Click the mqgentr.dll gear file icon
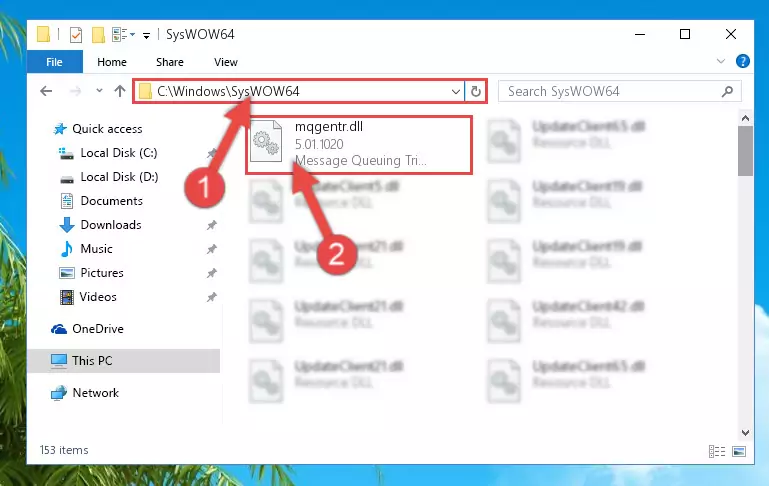 tap(266, 142)
